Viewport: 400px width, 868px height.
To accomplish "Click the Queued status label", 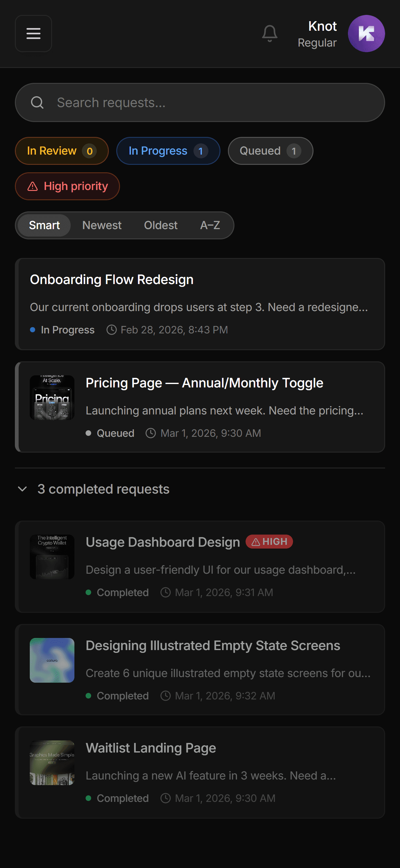I will [x=115, y=433].
